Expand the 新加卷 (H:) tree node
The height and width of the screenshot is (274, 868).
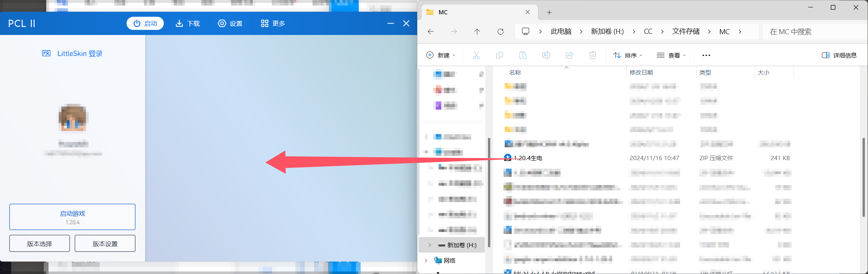[x=430, y=245]
